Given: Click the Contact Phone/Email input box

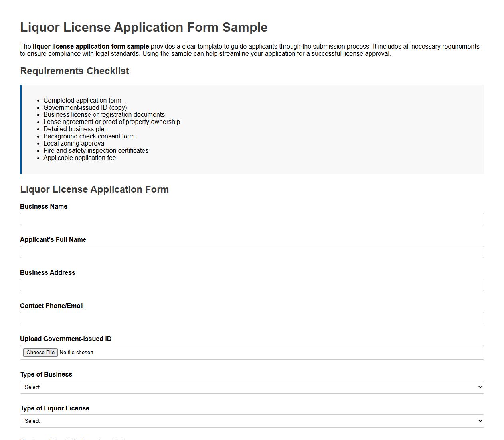Looking at the screenshot, I should [x=251, y=318].
